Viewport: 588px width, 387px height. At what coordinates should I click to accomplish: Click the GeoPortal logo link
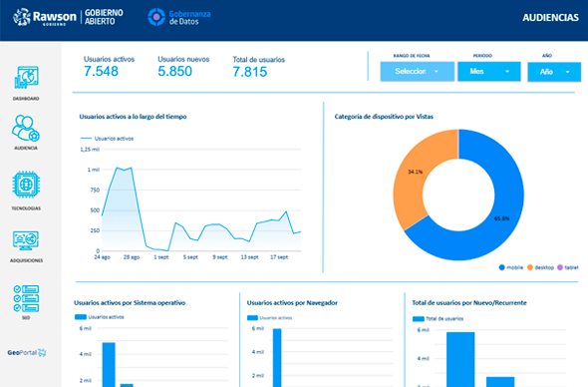click(x=27, y=352)
